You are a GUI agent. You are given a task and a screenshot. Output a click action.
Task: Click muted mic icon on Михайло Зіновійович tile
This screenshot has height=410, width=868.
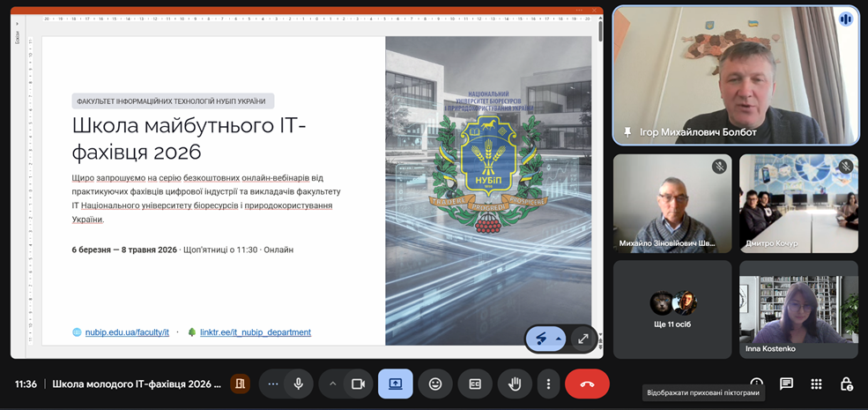pos(719,166)
